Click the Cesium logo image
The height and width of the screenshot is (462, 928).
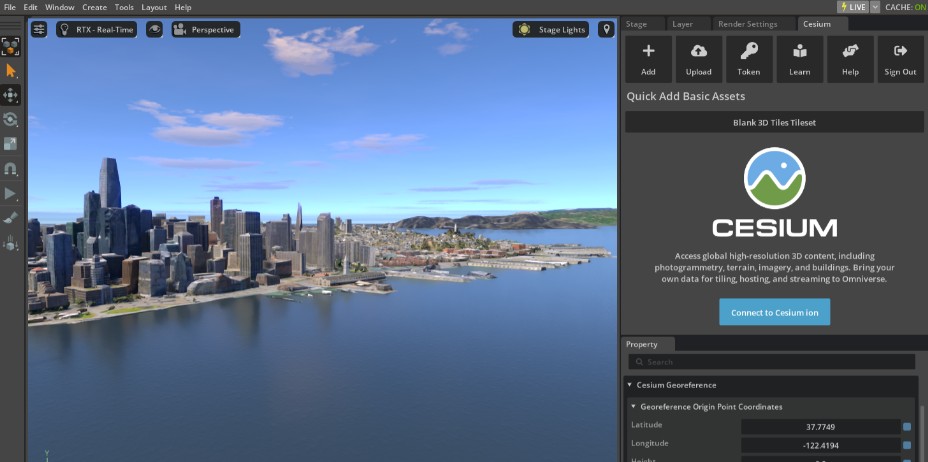click(775, 193)
